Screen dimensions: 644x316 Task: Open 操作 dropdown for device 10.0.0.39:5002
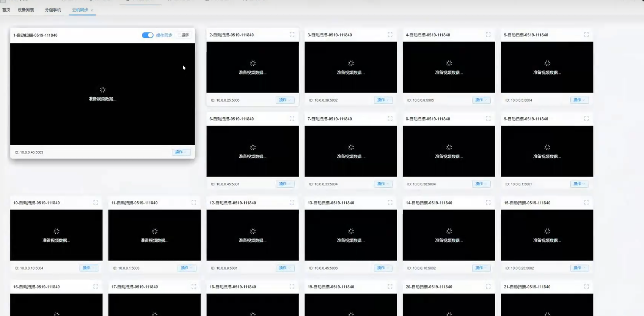click(x=383, y=100)
